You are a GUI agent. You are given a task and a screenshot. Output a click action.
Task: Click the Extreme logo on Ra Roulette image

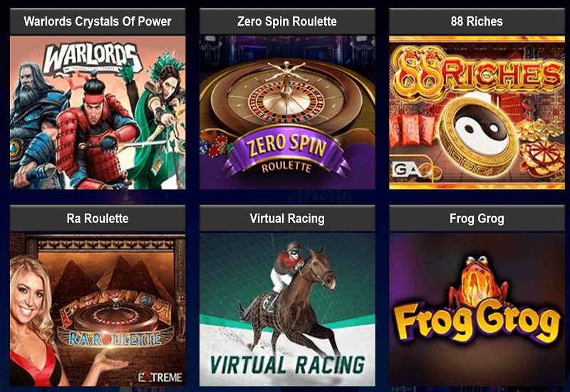tap(160, 378)
